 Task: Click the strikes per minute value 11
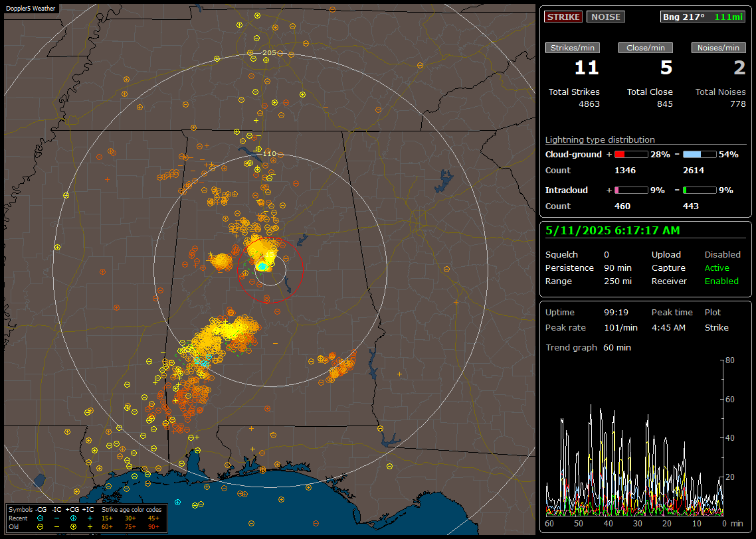pyautogui.click(x=587, y=68)
